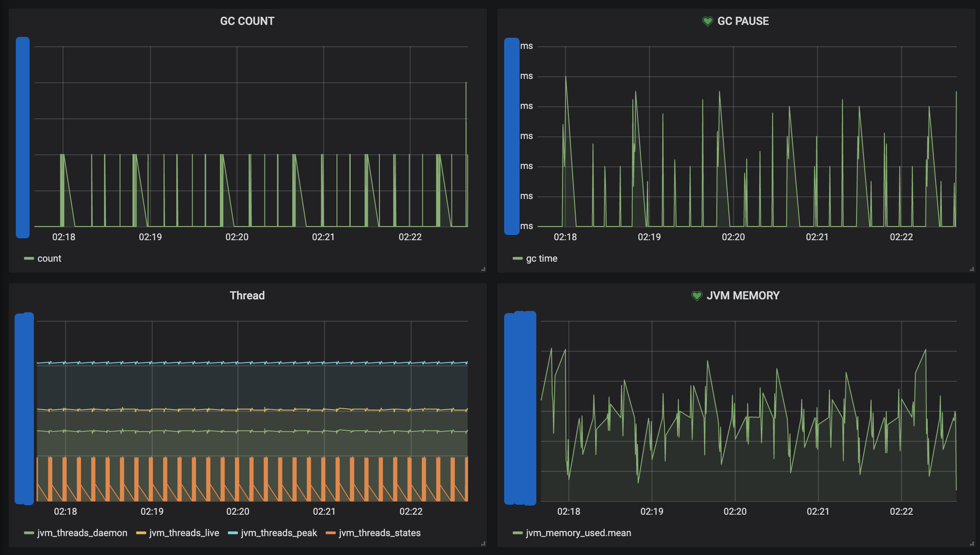Click the Thread panel resize handle

[483, 543]
